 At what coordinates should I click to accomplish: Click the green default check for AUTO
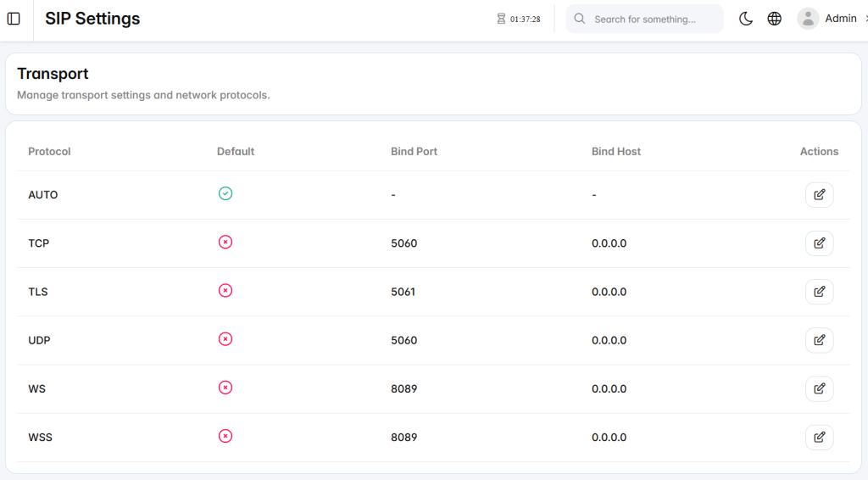pyautogui.click(x=225, y=193)
